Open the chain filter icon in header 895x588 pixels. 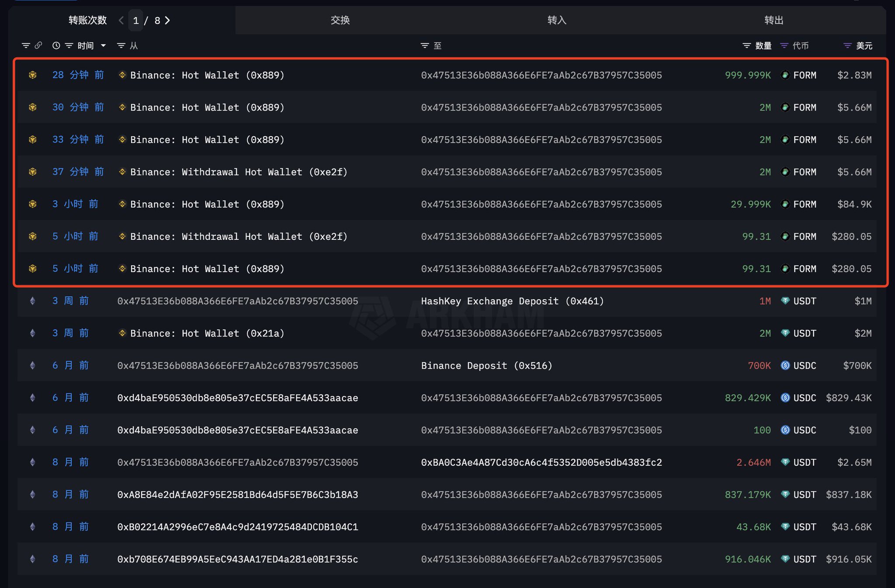(x=26, y=45)
